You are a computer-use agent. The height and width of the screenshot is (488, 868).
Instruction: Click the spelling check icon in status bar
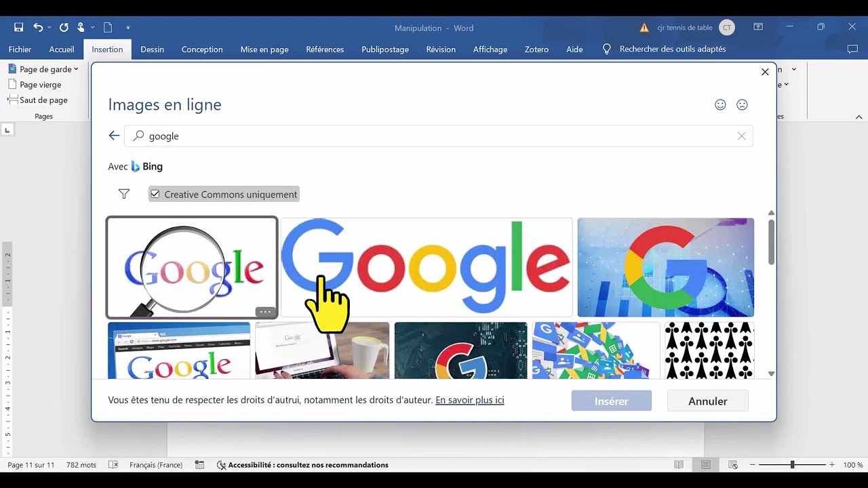(113, 465)
